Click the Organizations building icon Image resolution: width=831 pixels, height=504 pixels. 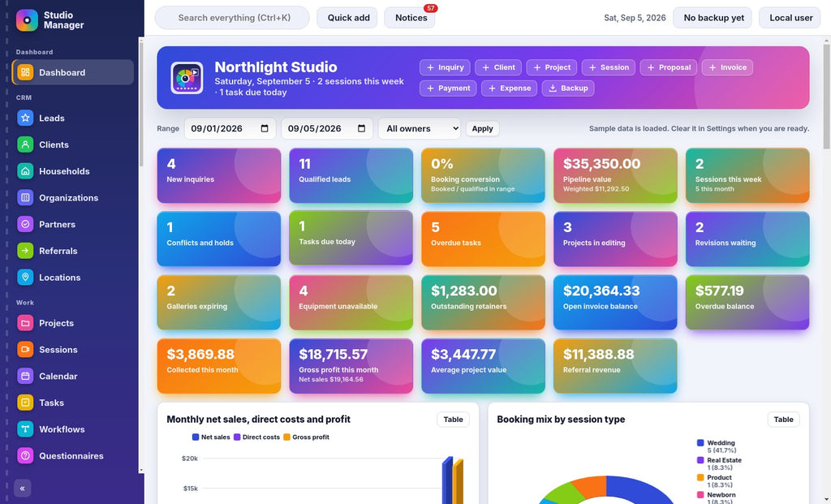(x=25, y=197)
